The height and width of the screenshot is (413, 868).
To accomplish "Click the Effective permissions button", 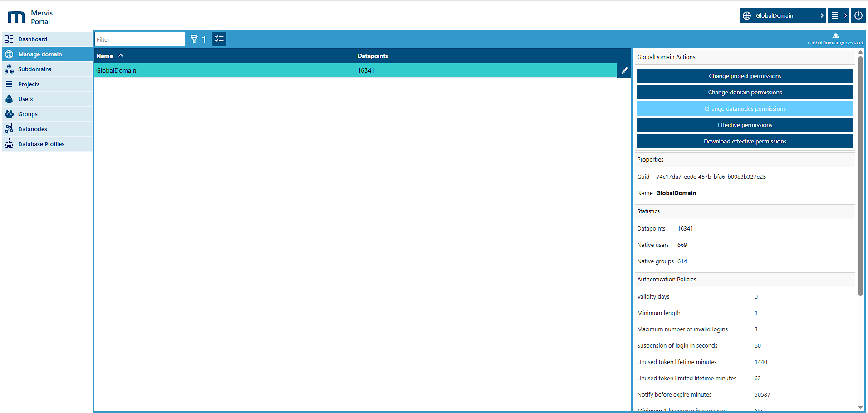I will click(745, 125).
